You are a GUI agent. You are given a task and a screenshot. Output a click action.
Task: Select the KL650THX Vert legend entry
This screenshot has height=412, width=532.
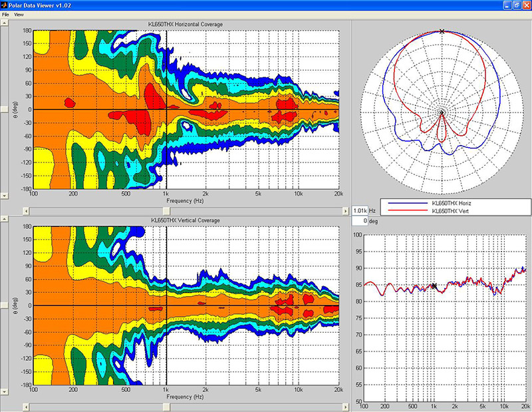pyautogui.click(x=450, y=210)
